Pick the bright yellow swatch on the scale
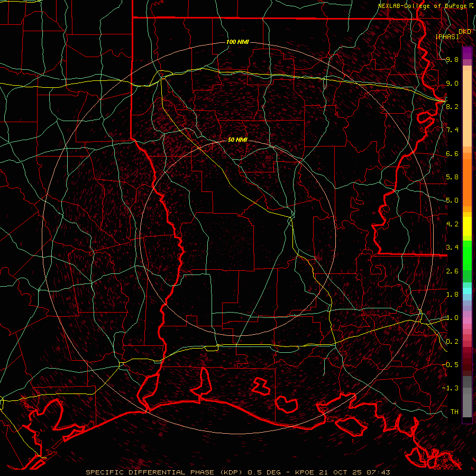Image resolution: width=476 pixels, height=476 pixels. pyautogui.click(x=467, y=226)
